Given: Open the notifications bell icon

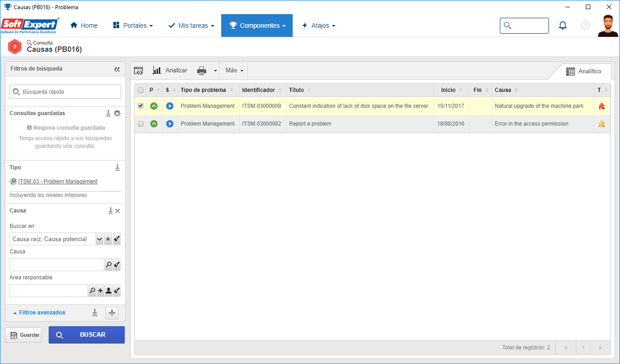Looking at the screenshot, I should coord(563,25).
